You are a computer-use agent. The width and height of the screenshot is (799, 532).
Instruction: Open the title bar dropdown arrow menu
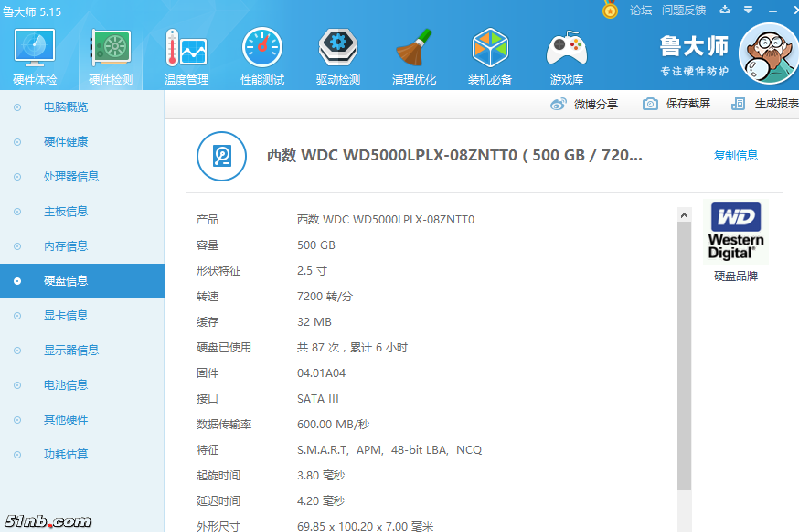click(x=748, y=10)
